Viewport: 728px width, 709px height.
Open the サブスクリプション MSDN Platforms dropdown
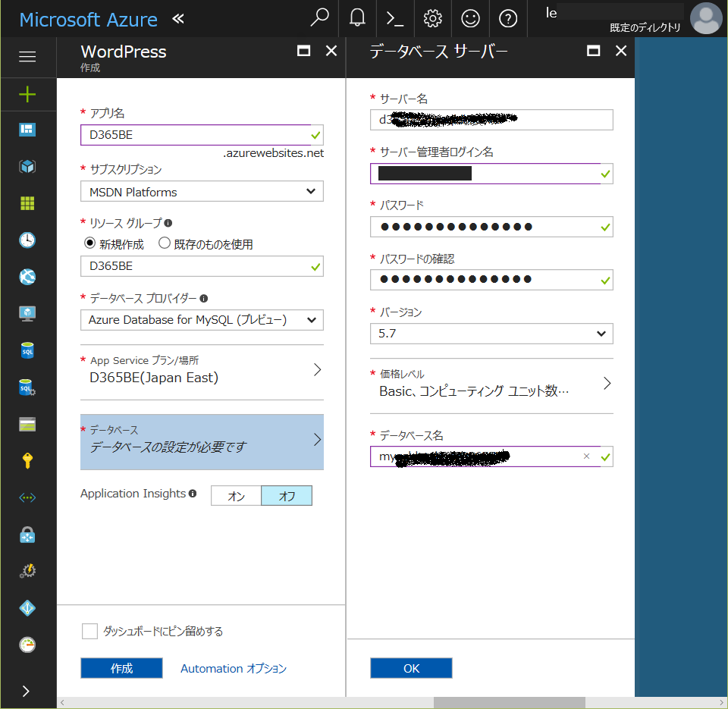click(x=202, y=191)
